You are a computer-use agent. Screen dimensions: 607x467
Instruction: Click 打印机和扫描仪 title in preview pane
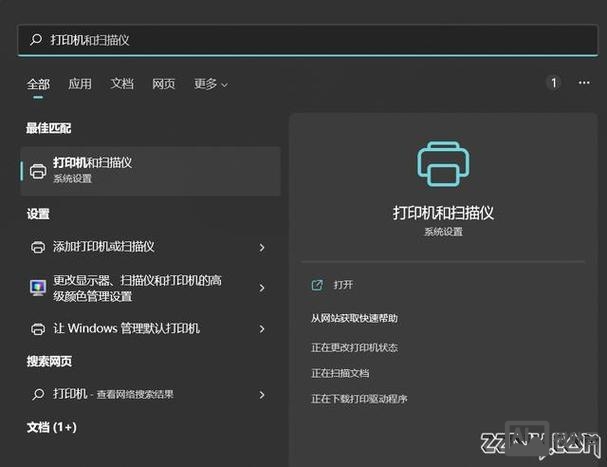443,213
